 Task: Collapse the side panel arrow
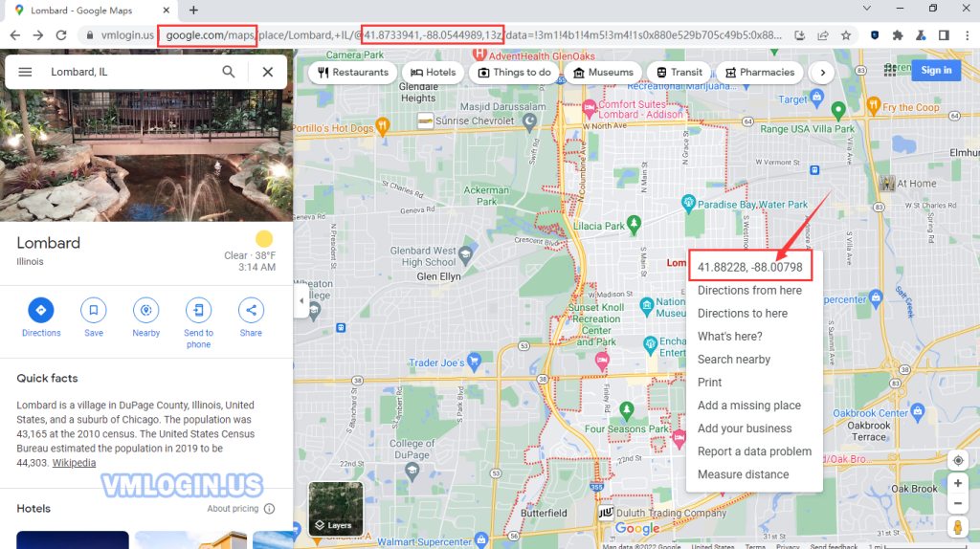pyautogui.click(x=301, y=300)
